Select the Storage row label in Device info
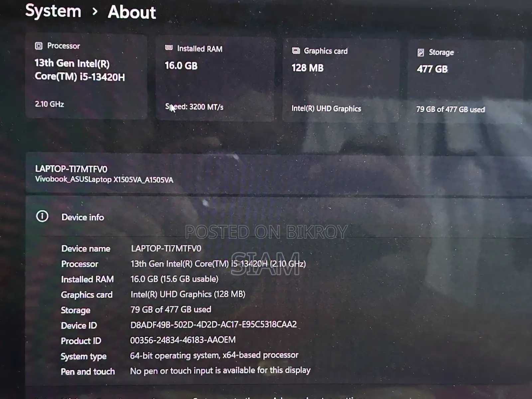This screenshot has width=532, height=399. click(x=75, y=310)
